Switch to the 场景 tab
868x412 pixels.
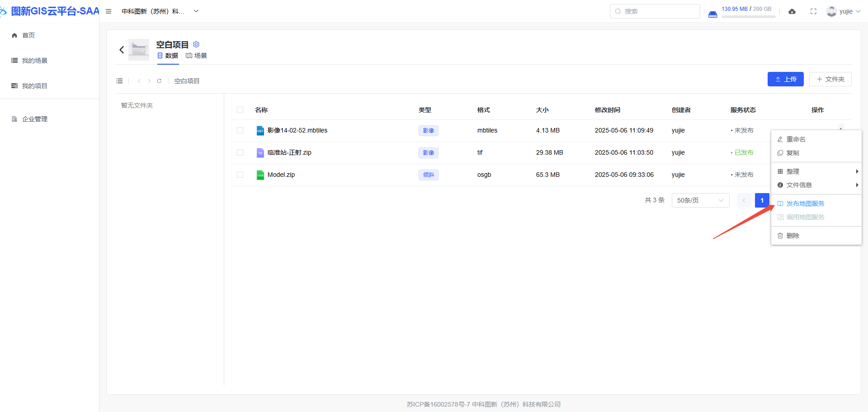tap(197, 56)
